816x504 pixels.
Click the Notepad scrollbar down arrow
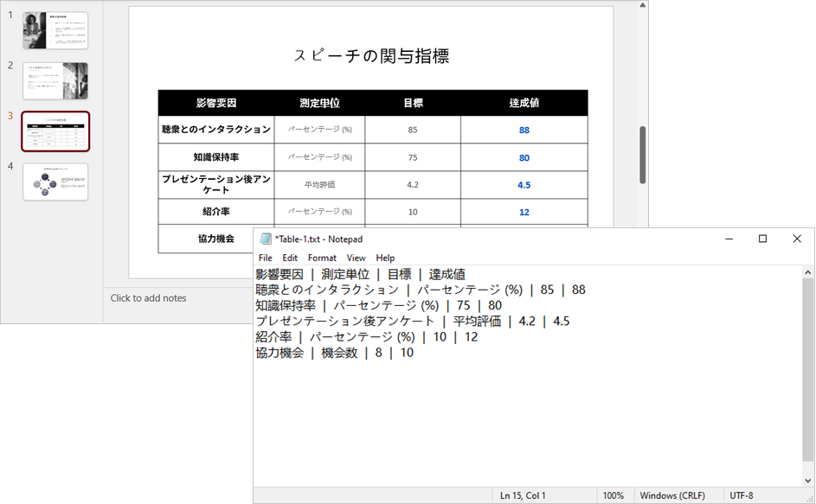coord(807,481)
